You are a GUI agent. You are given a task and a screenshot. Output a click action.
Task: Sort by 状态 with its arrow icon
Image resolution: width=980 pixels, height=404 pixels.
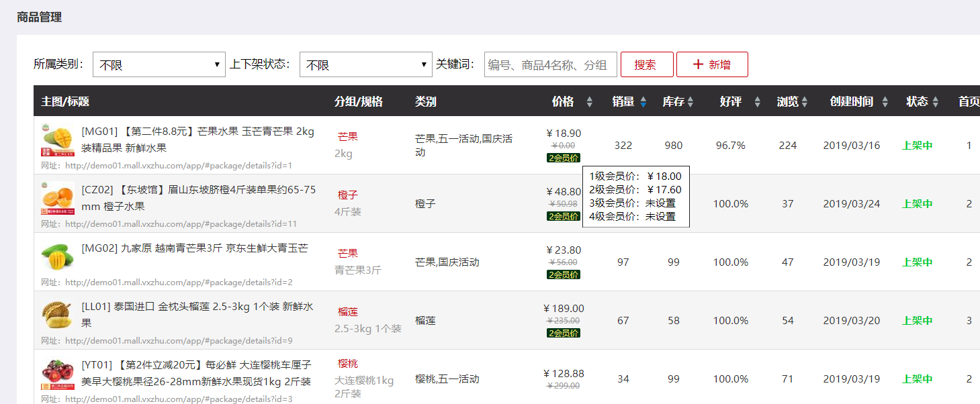click(934, 102)
